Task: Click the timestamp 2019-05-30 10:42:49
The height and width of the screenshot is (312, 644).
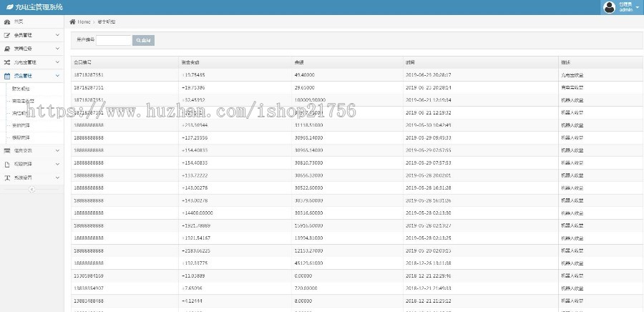Action: pyautogui.click(x=429, y=125)
